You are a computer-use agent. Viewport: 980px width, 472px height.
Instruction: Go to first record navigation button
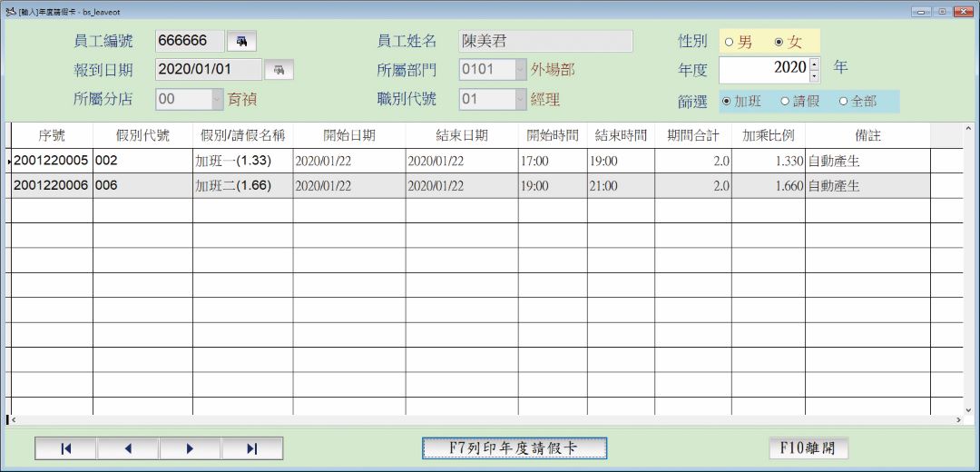65,448
